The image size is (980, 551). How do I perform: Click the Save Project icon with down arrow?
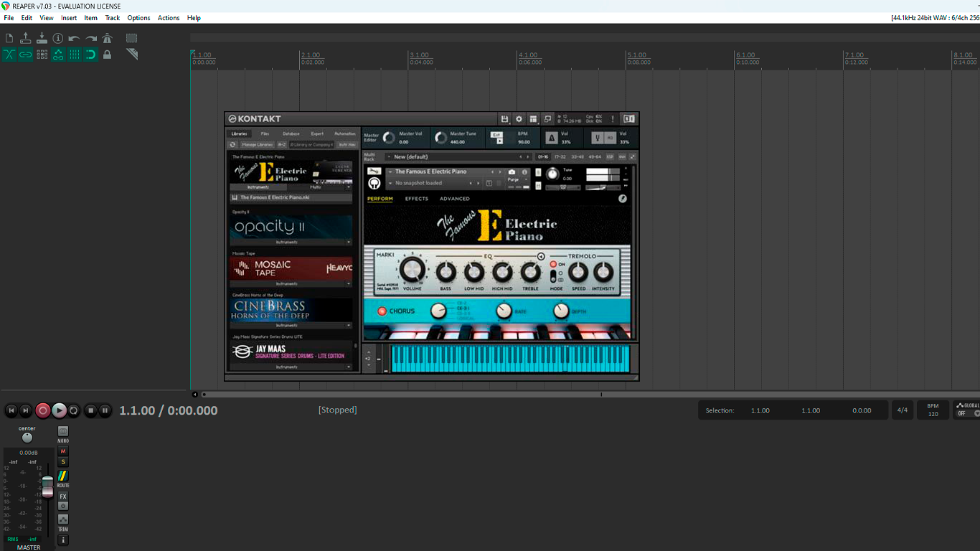tap(42, 38)
